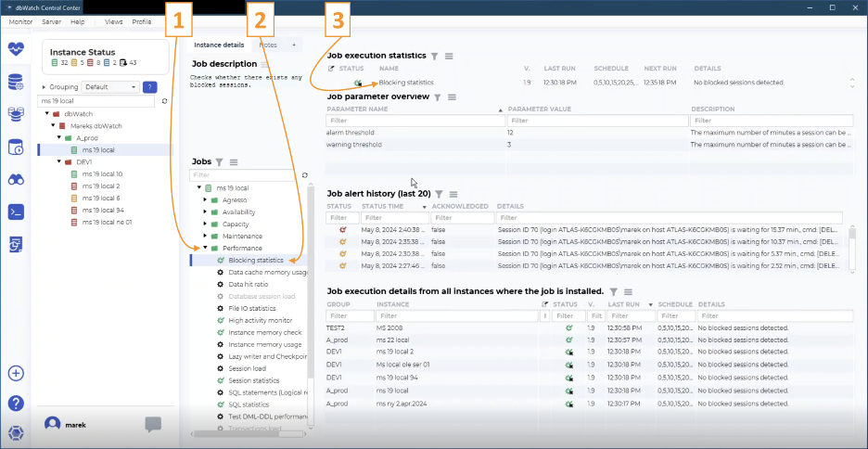Click the Jobs filter input field

click(242, 175)
